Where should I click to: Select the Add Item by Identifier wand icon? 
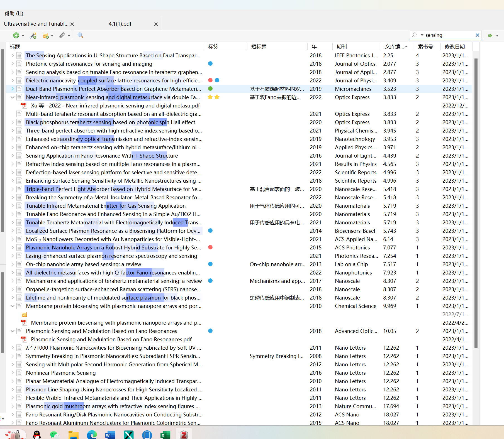pos(33,35)
